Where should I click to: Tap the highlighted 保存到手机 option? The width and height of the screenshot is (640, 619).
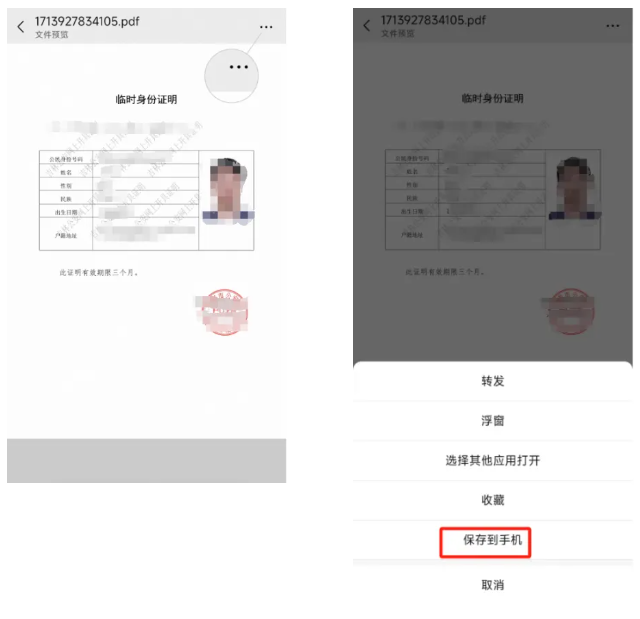click(493, 540)
